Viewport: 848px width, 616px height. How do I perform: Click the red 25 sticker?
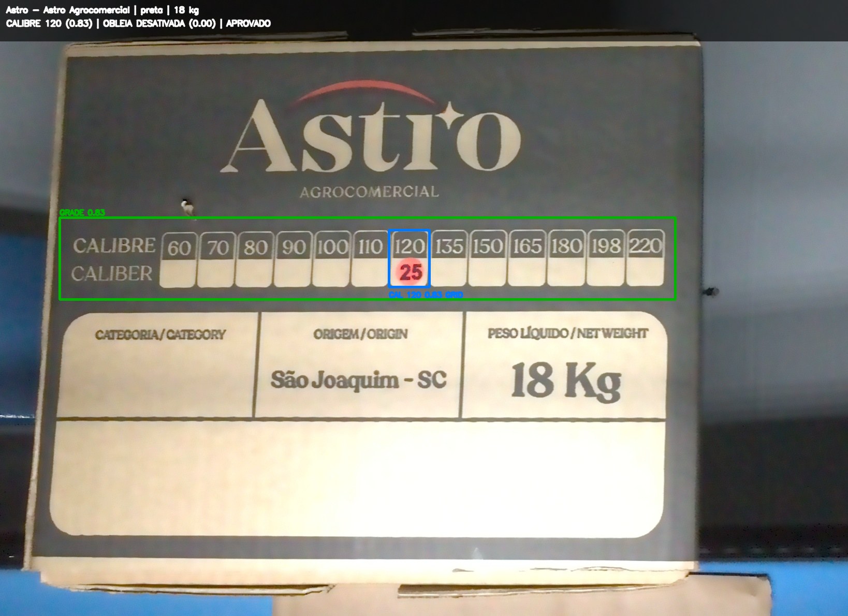point(411,272)
